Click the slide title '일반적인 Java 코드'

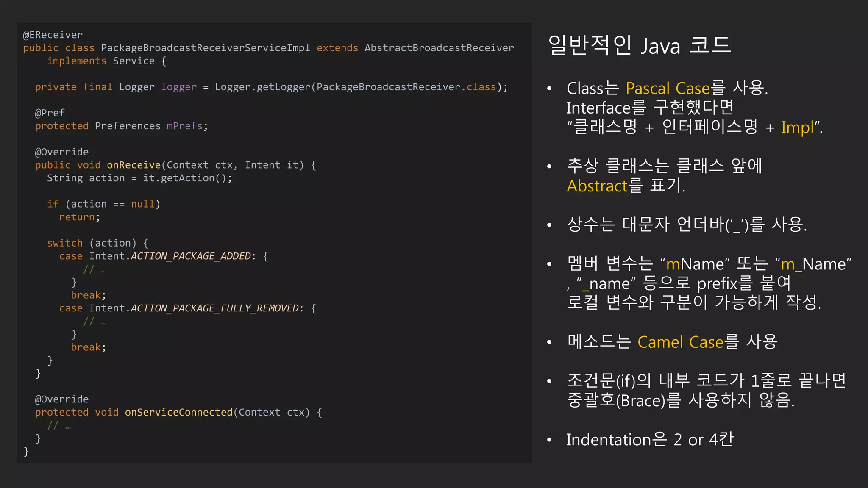click(640, 45)
